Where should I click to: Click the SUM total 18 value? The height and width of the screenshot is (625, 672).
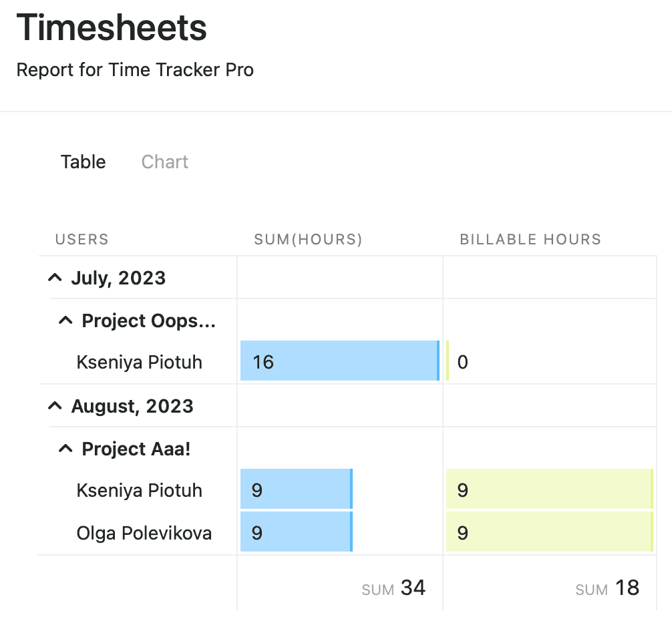click(x=627, y=588)
